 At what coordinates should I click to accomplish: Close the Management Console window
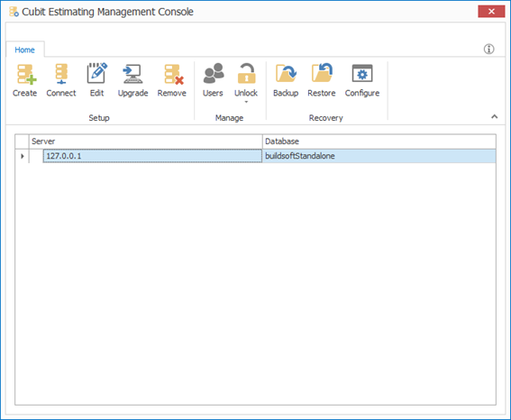(491, 12)
